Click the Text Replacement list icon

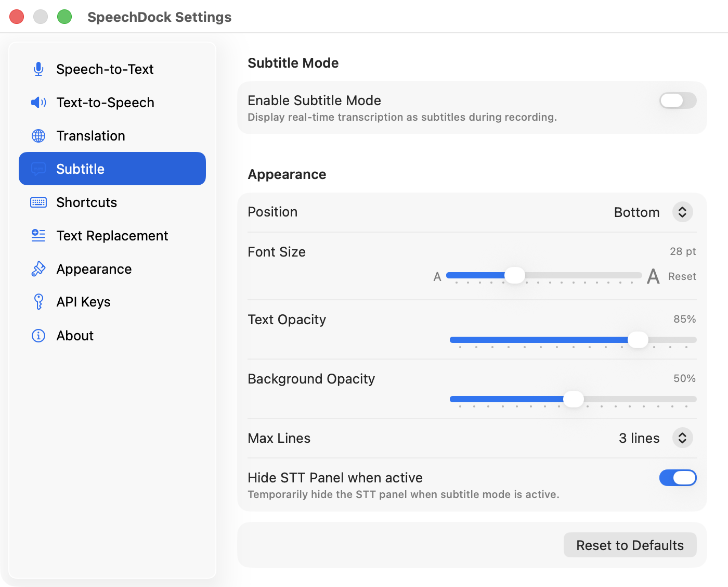pos(38,236)
